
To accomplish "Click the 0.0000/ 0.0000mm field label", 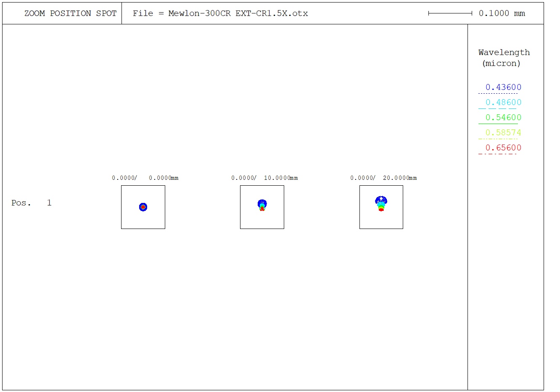I will pos(145,178).
